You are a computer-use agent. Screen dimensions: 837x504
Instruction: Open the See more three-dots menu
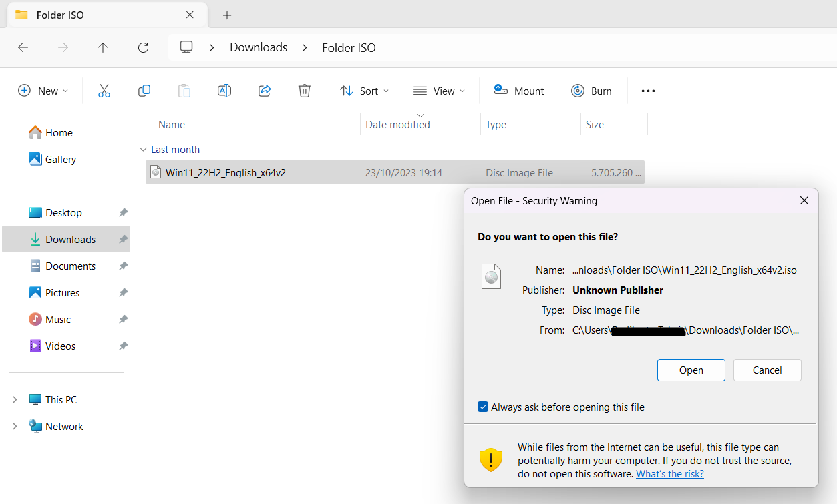coord(648,91)
